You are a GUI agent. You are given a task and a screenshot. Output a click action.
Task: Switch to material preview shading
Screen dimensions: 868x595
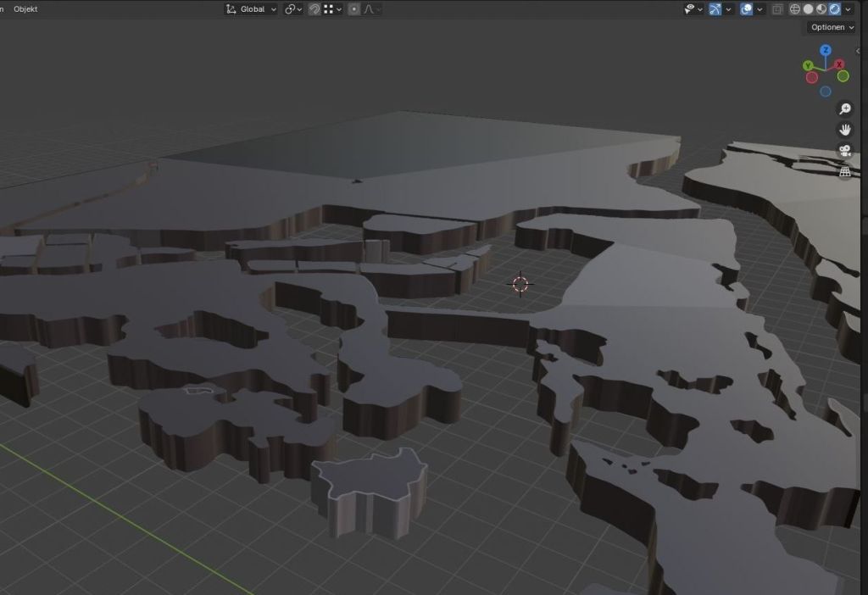821,8
